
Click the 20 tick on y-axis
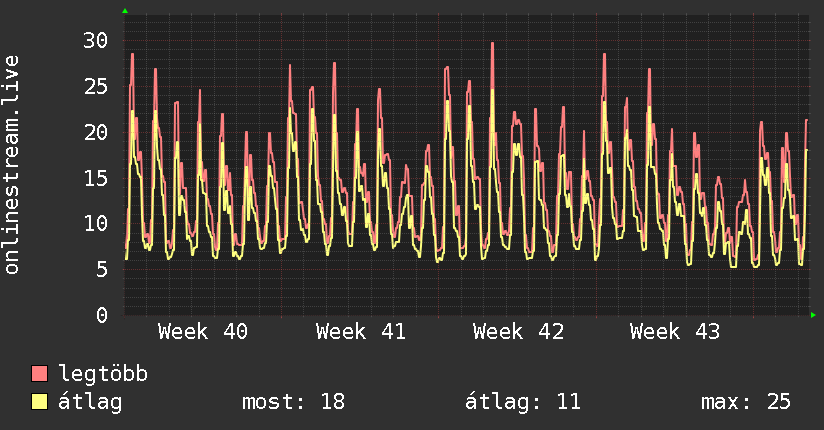pyautogui.click(x=95, y=132)
